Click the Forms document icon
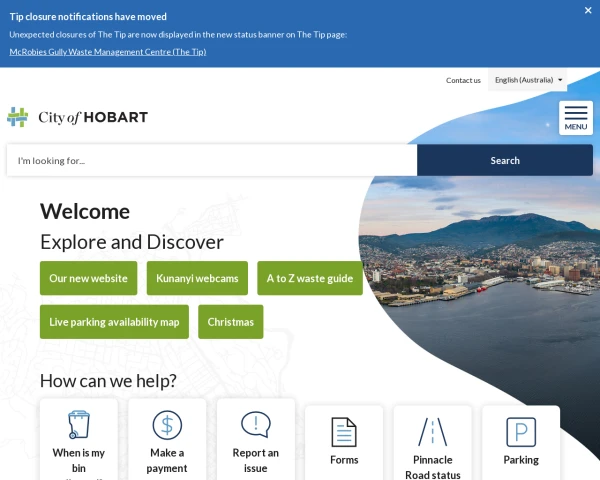This screenshot has height=480, width=600. click(344, 432)
